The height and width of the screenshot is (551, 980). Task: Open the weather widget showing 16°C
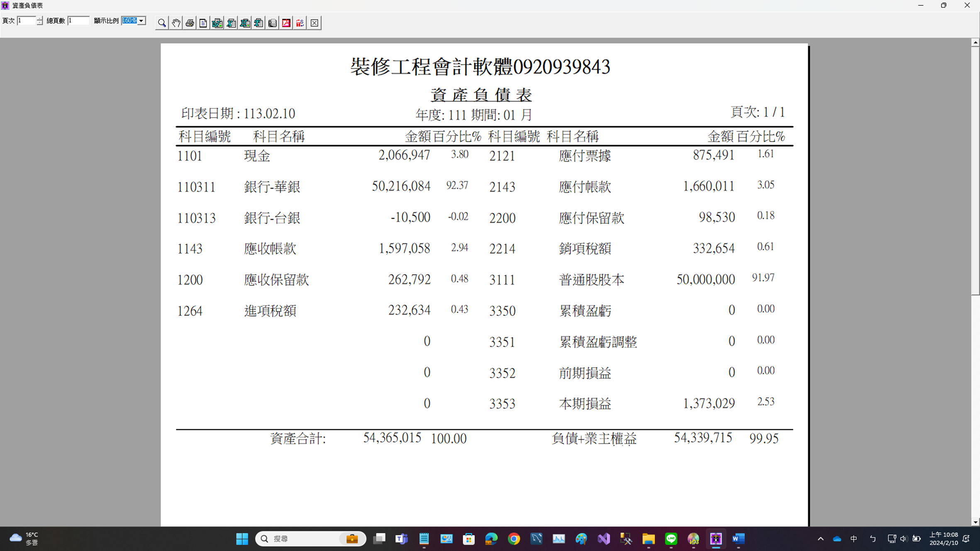click(x=24, y=539)
